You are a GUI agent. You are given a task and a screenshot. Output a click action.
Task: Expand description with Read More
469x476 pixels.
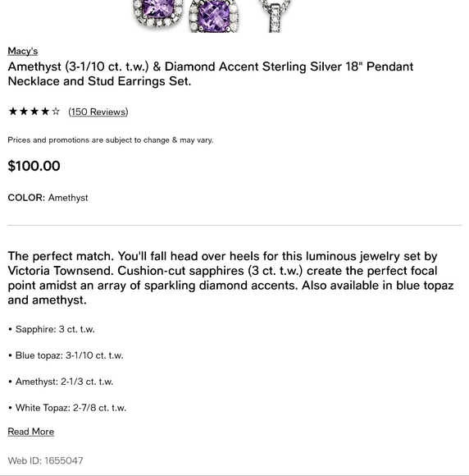tap(31, 432)
